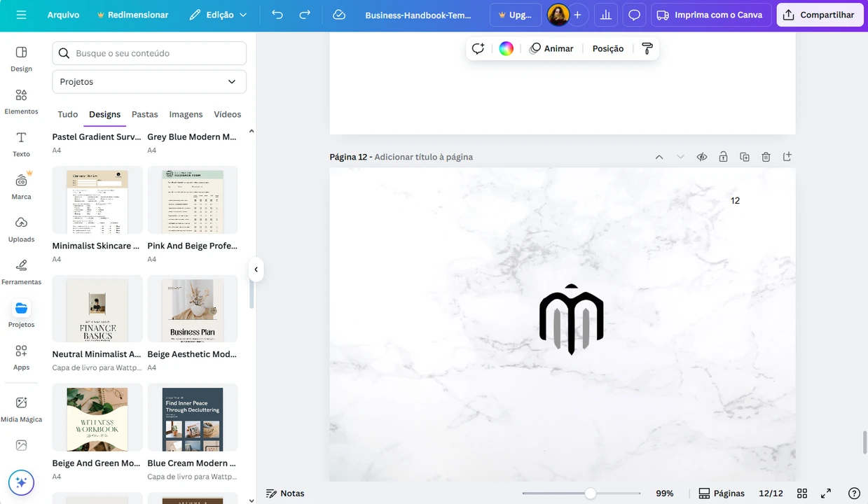Click Imprima com o Canva
This screenshot has height=504, width=868.
pyautogui.click(x=711, y=15)
